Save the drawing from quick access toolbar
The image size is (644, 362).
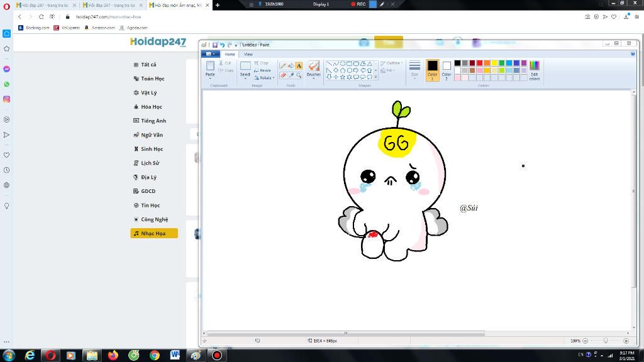tap(214, 45)
